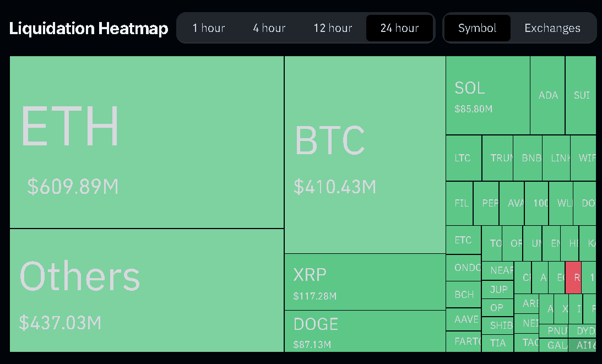Click the XRP $117.28M tile
602x364 pixels.
(365, 281)
